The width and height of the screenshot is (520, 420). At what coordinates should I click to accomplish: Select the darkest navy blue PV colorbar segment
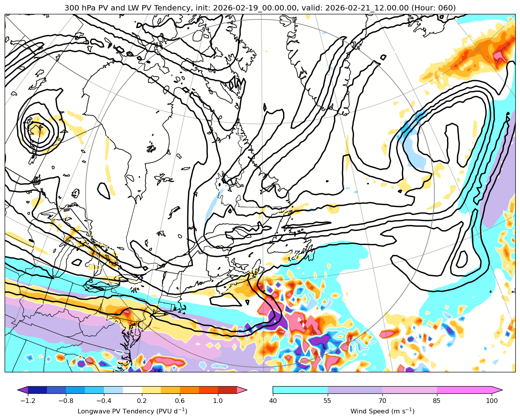37,390
